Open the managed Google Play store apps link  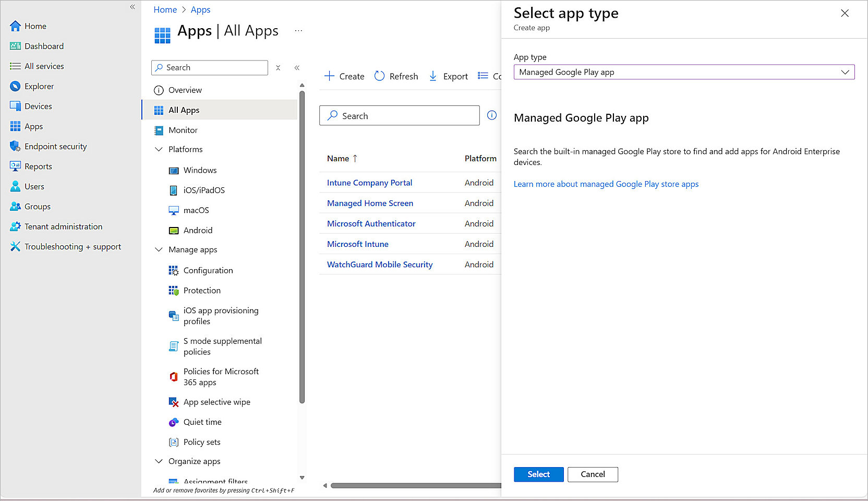pyautogui.click(x=606, y=184)
